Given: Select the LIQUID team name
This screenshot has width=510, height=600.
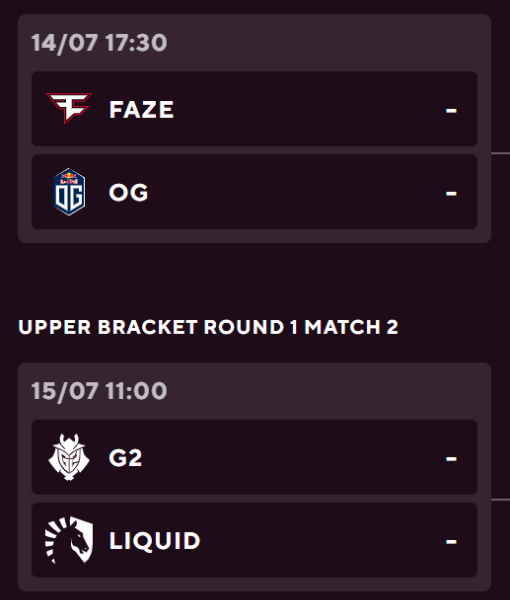Looking at the screenshot, I should [155, 540].
